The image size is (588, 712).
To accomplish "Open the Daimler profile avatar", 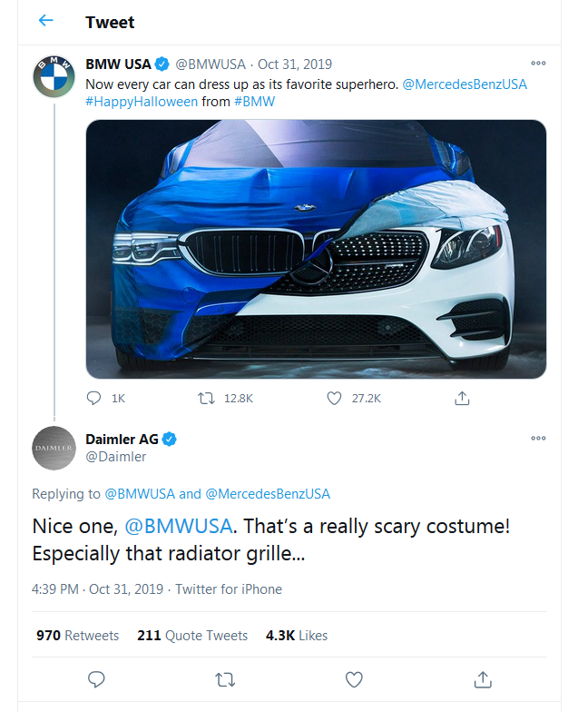I will pos(54,448).
